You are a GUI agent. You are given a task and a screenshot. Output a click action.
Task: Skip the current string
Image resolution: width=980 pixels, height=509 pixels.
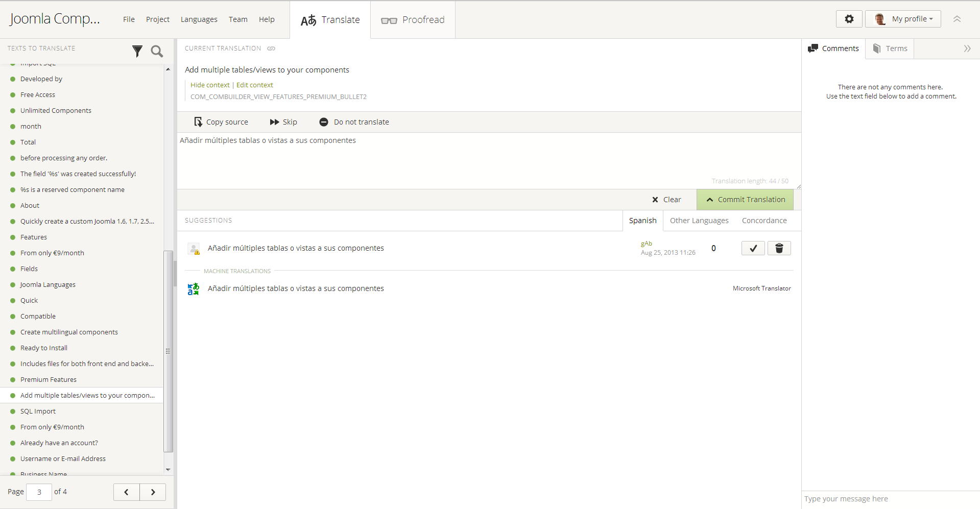(283, 122)
